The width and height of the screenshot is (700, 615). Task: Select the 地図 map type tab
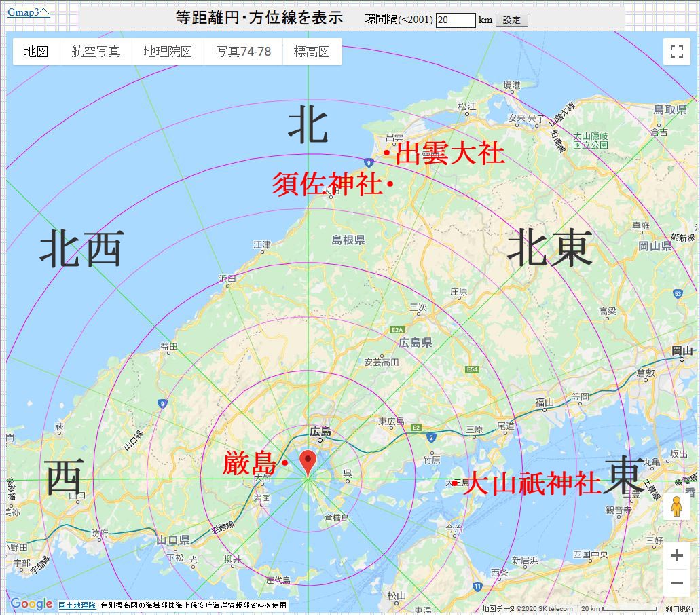[36, 52]
